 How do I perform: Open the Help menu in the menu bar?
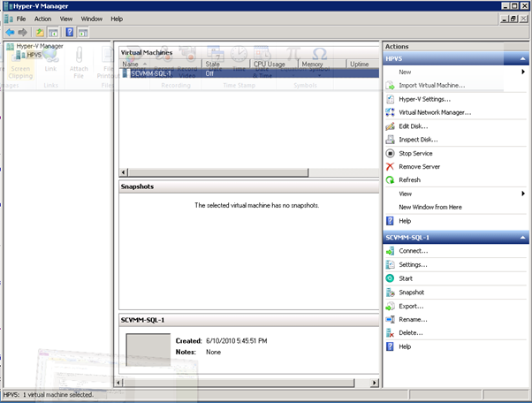coord(117,19)
